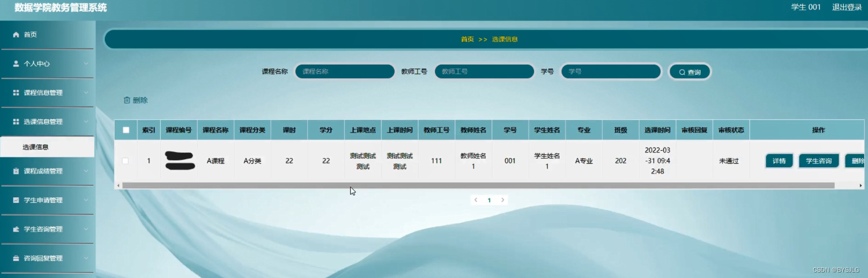Click the trash icon next to 删除
The image size is (868, 278).
click(127, 100)
